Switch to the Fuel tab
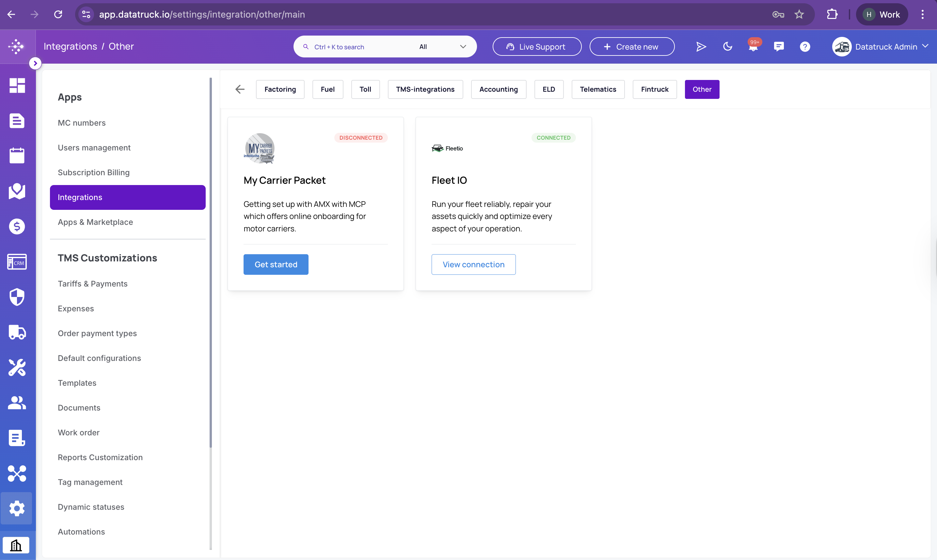The image size is (937, 560). point(328,89)
